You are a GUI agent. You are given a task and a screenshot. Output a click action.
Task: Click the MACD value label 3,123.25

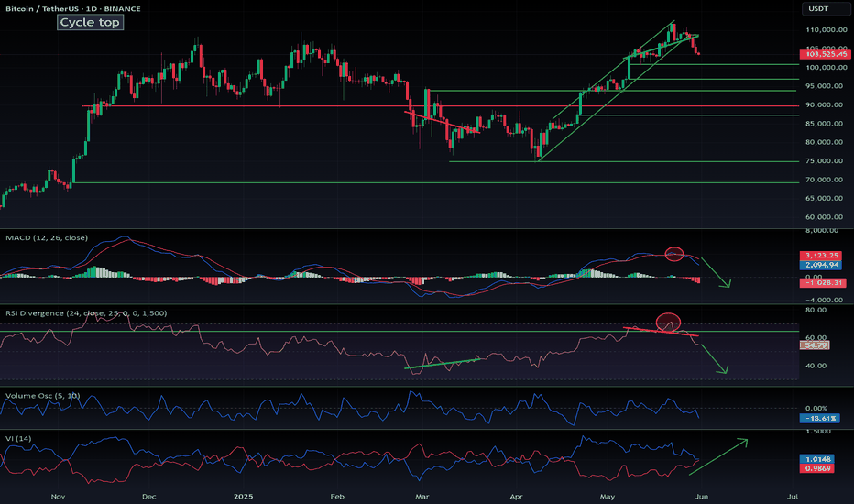coord(821,255)
